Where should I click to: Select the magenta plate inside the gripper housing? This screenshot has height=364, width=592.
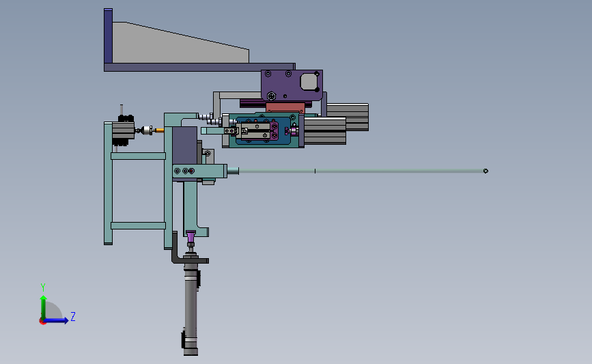[x=274, y=130]
